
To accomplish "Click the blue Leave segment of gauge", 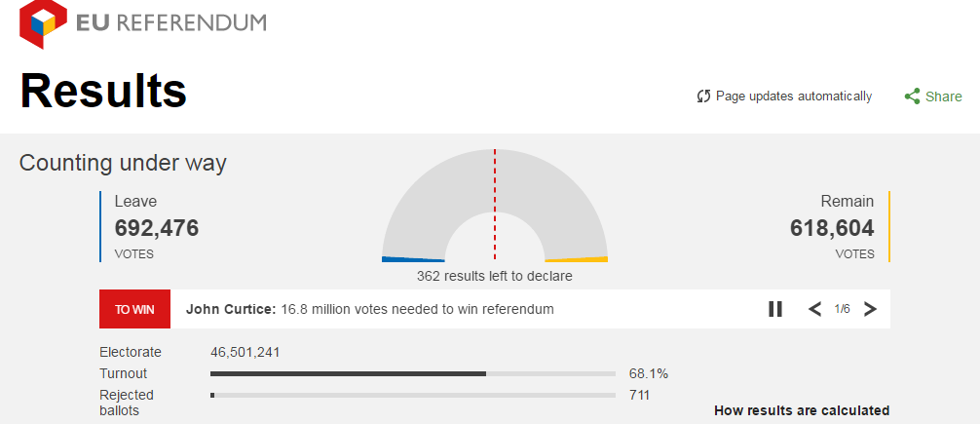I will coord(413,259).
